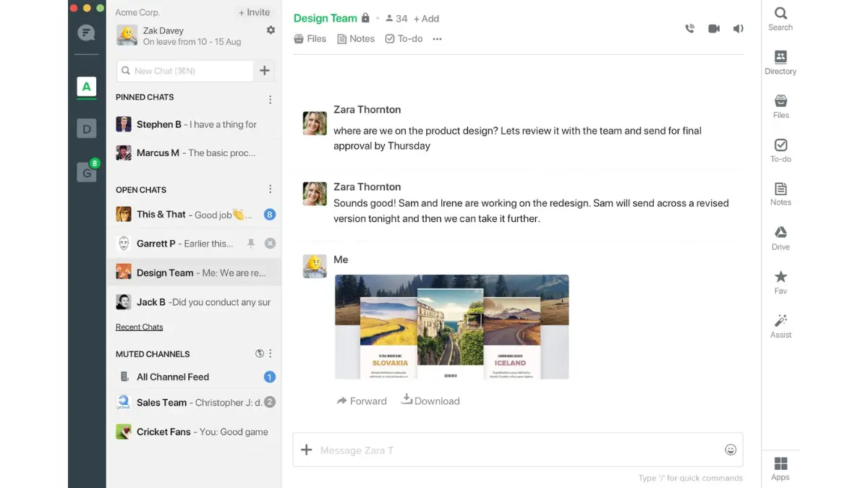This screenshot has width=868, height=488.
Task: Start a video call with Design Team
Action: pos(714,29)
